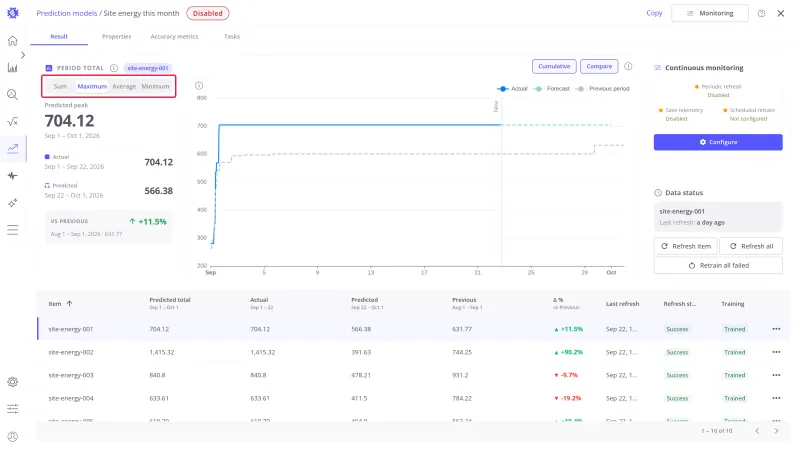This screenshot has height=450, width=800.
Task: Click the Disabled status badge
Action: 208,13
